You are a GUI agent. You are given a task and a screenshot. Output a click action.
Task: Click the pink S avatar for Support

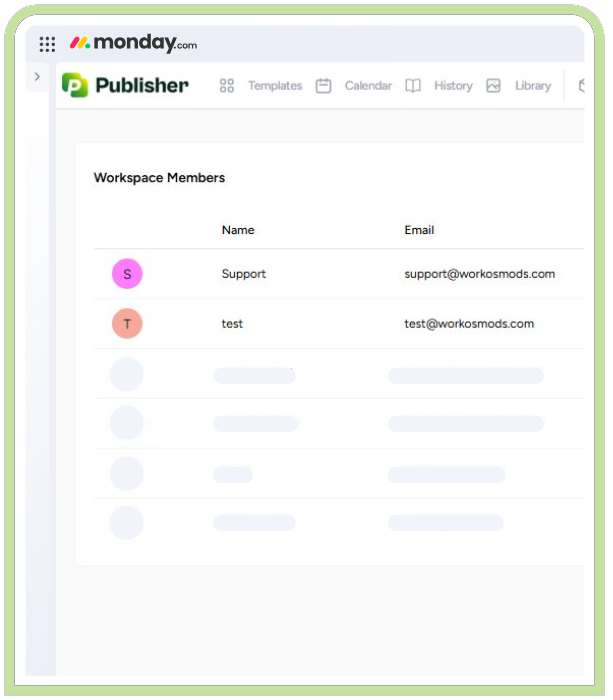[x=127, y=274]
